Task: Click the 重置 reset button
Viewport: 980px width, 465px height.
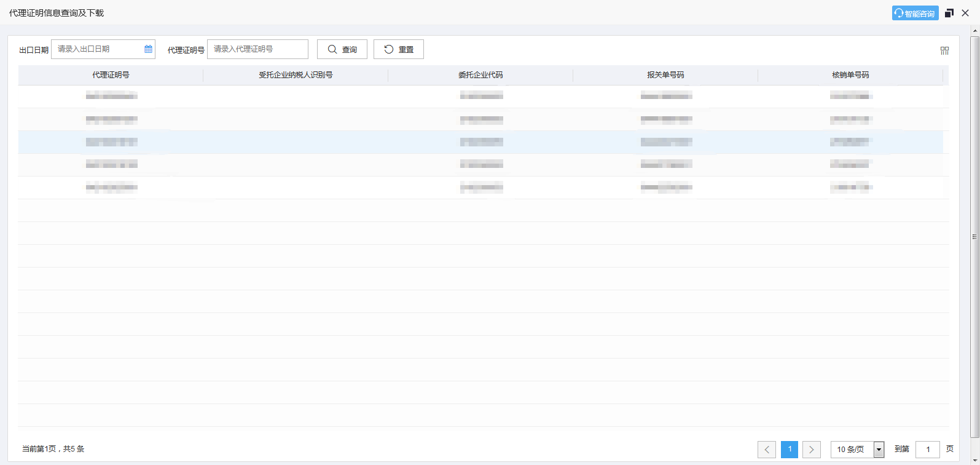Action: 399,49
